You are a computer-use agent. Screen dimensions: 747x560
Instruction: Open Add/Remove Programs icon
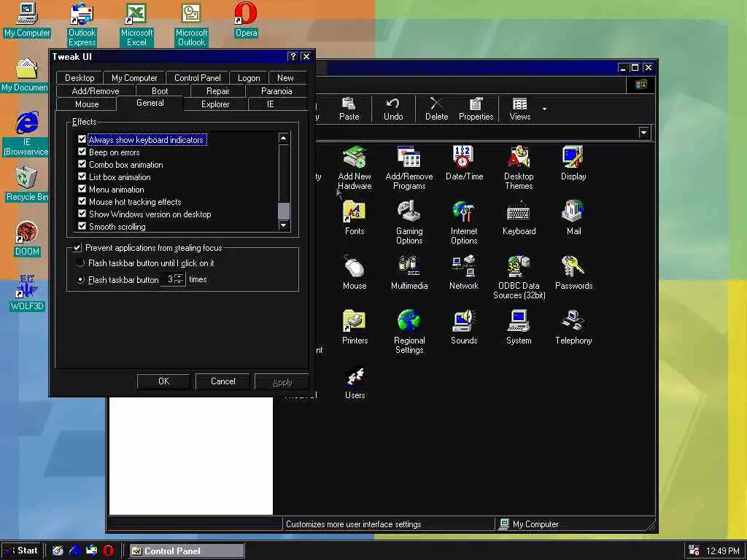(x=409, y=167)
